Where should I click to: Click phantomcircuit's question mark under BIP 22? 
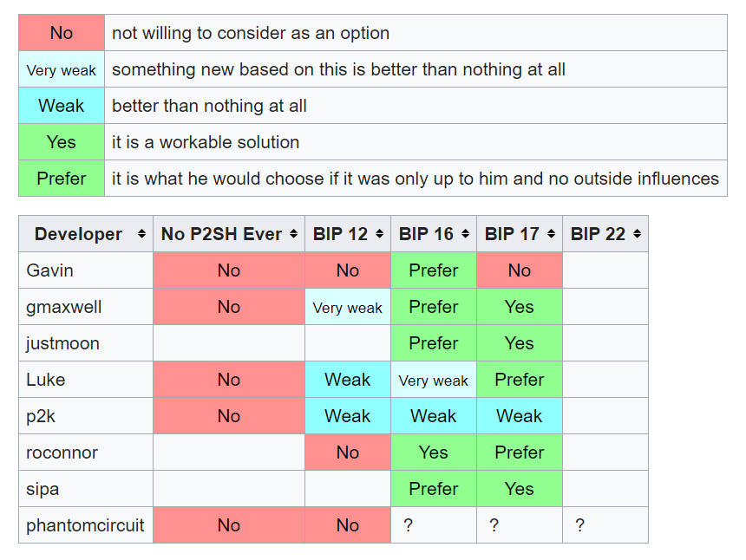tap(579, 525)
